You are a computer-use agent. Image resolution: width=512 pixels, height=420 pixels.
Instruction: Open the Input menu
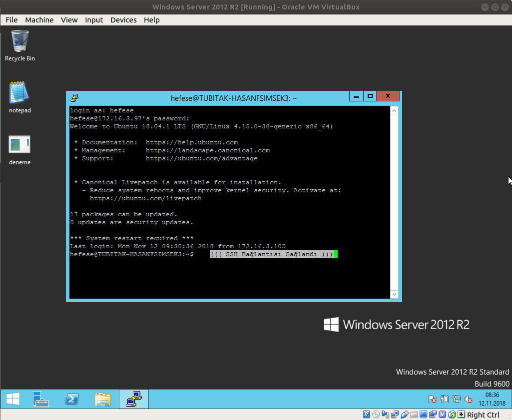point(94,20)
